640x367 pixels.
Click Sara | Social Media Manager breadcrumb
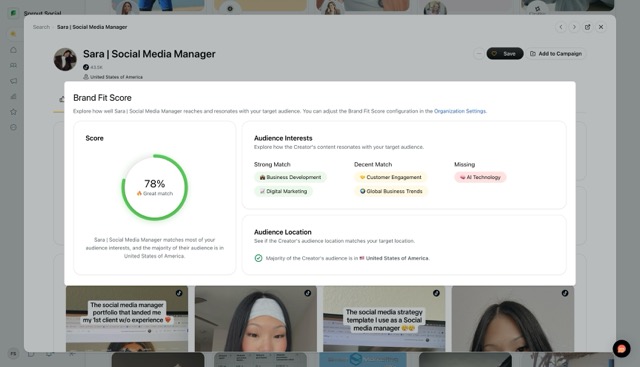coord(92,27)
